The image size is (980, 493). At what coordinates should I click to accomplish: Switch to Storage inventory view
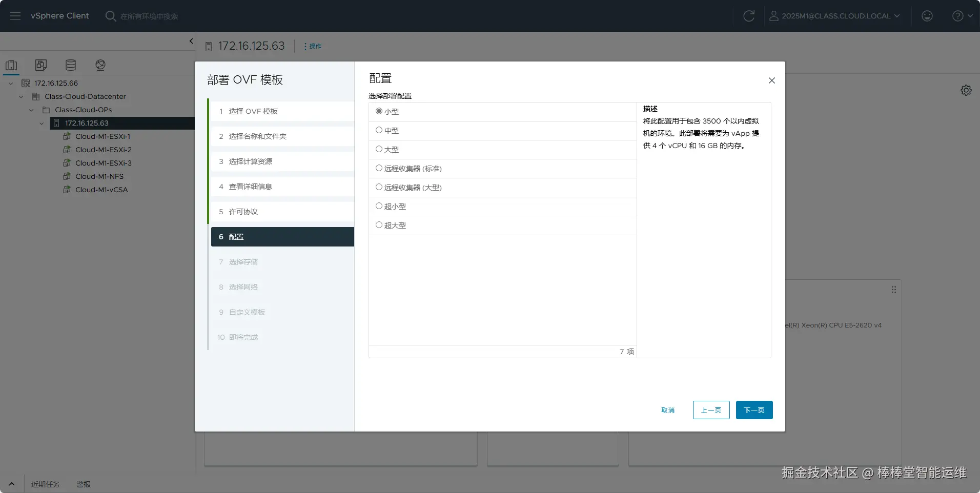pyautogui.click(x=71, y=65)
